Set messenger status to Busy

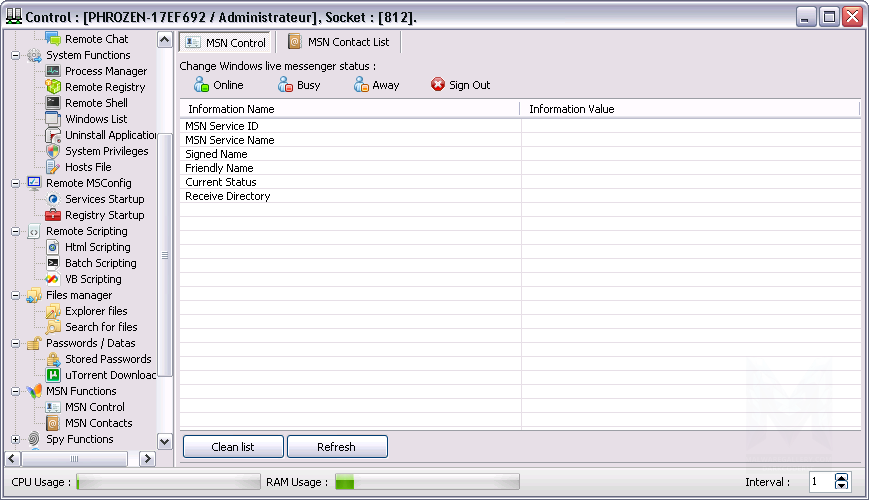coord(298,85)
